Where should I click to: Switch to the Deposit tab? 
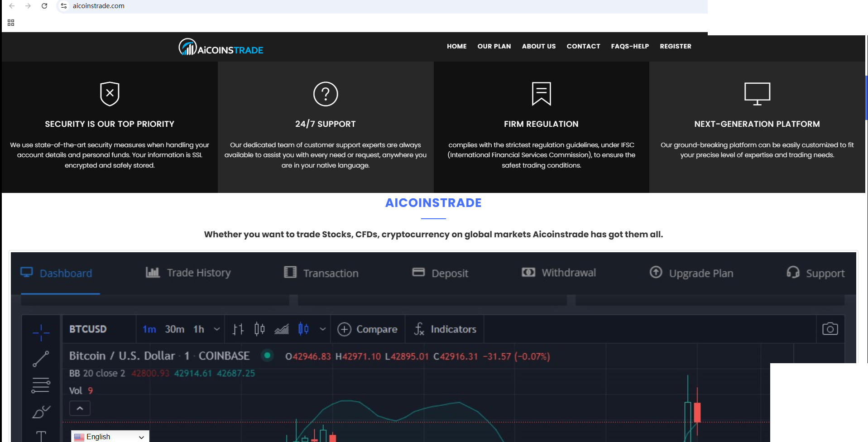tap(440, 273)
